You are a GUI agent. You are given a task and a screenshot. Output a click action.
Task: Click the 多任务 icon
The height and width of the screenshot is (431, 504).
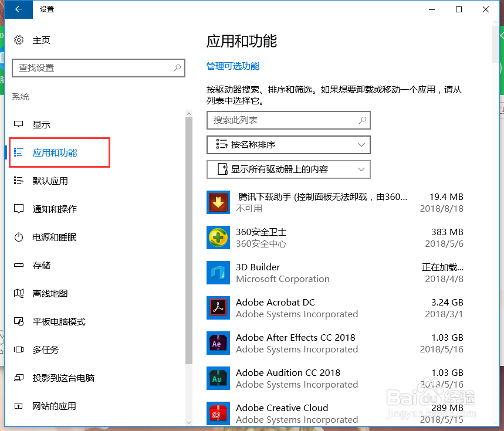pyautogui.click(x=19, y=349)
